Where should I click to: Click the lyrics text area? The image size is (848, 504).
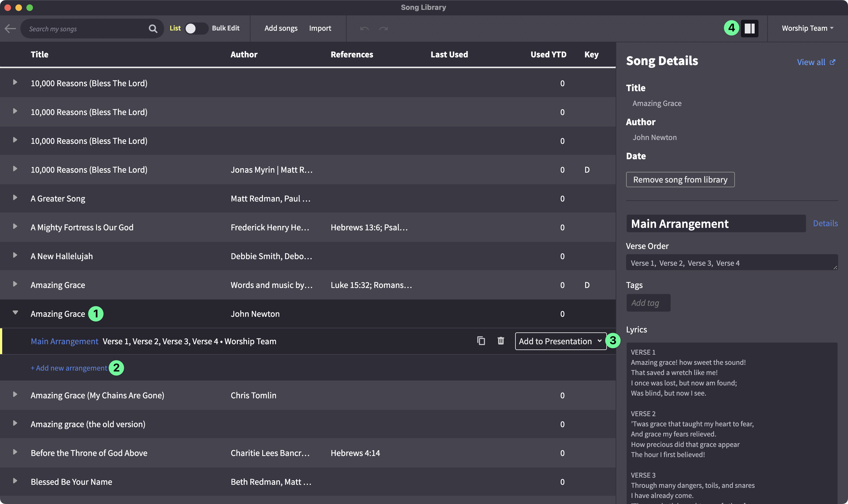[x=732, y=423]
